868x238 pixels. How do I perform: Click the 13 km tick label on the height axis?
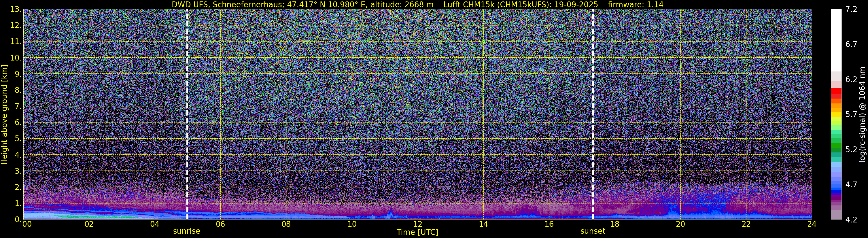(16, 10)
